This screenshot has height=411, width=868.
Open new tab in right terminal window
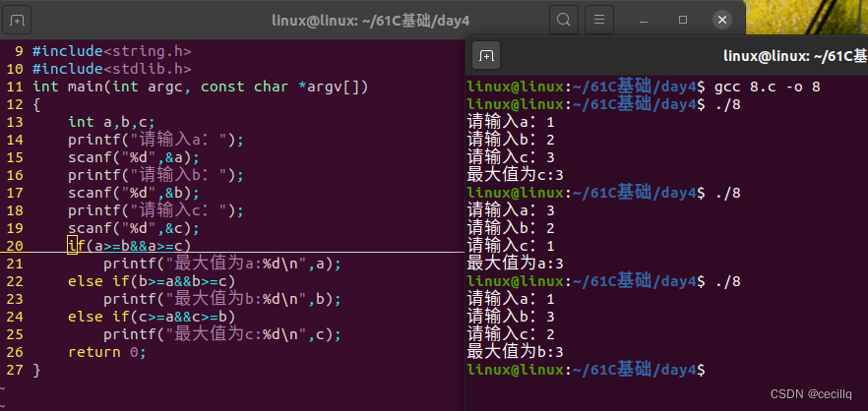(486, 55)
